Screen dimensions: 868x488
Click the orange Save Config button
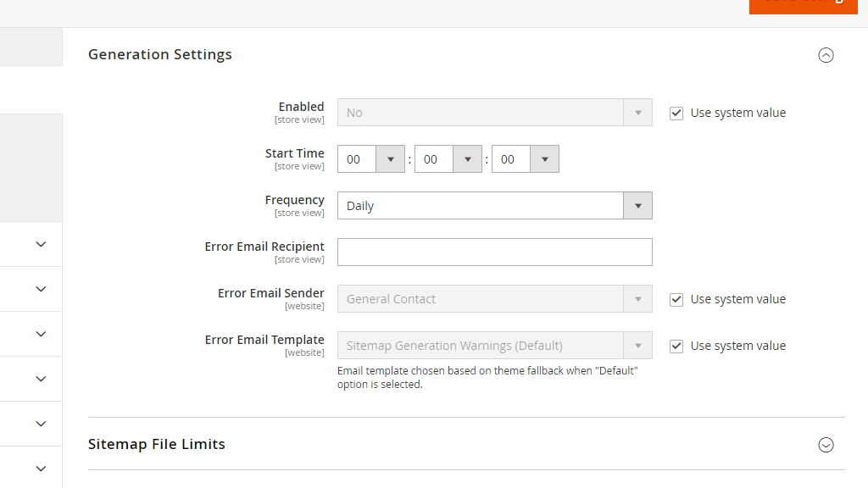[802, 7]
